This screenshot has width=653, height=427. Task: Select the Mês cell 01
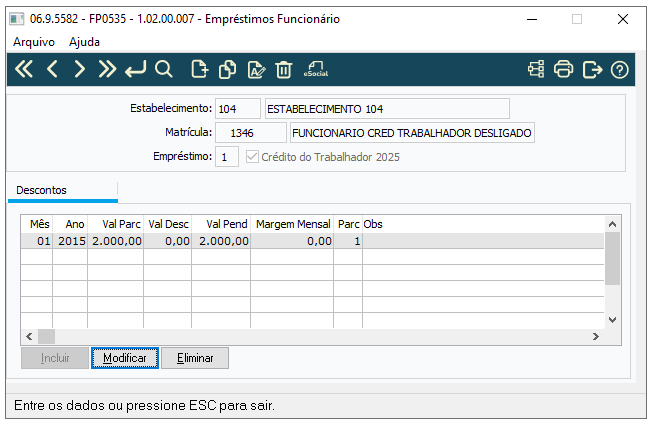[x=37, y=241]
